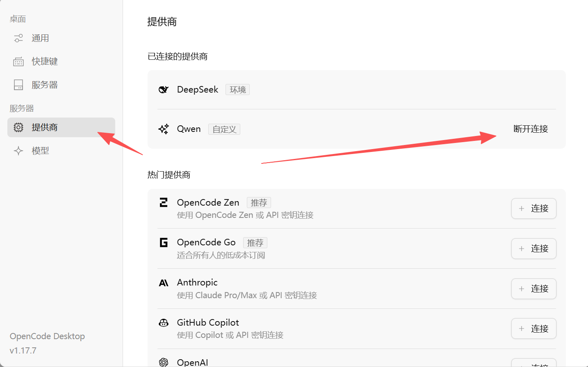This screenshot has height=367, width=588.
Task: Connect the OpenCode Zen provider
Action: click(x=533, y=208)
